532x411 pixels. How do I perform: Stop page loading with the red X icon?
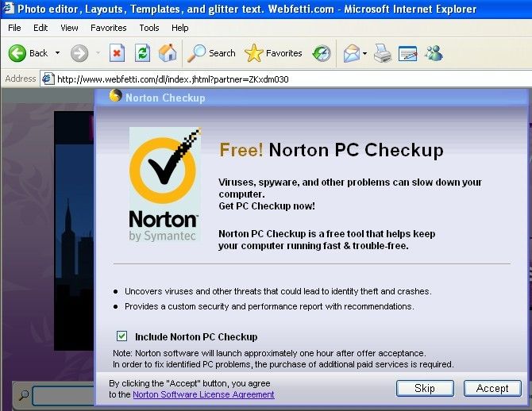(x=117, y=53)
